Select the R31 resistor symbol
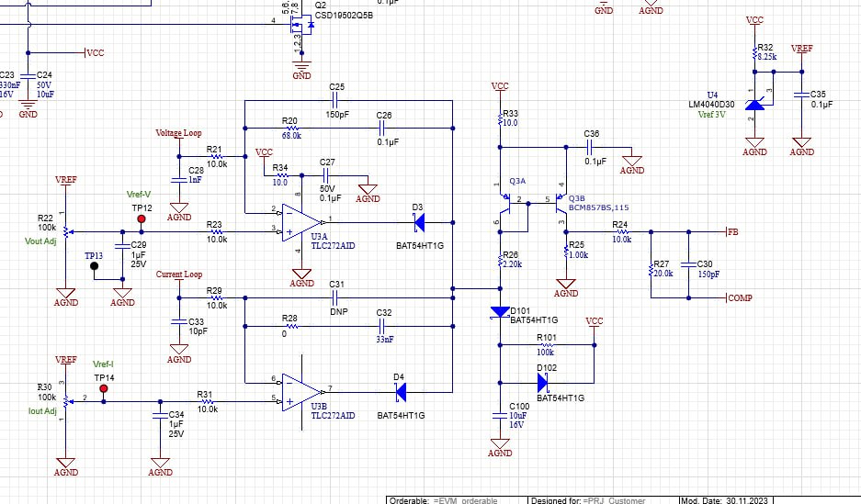This screenshot has height=504, width=861. [x=207, y=401]
